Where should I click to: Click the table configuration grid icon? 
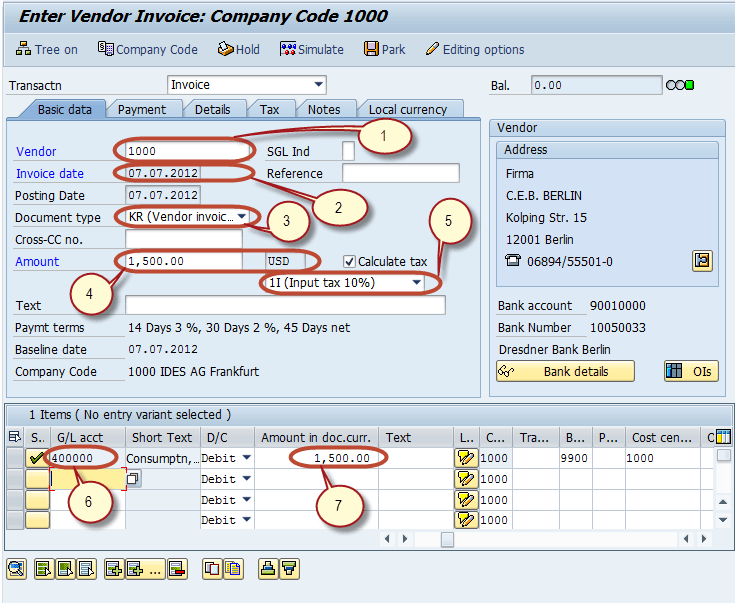pos(723,437)
